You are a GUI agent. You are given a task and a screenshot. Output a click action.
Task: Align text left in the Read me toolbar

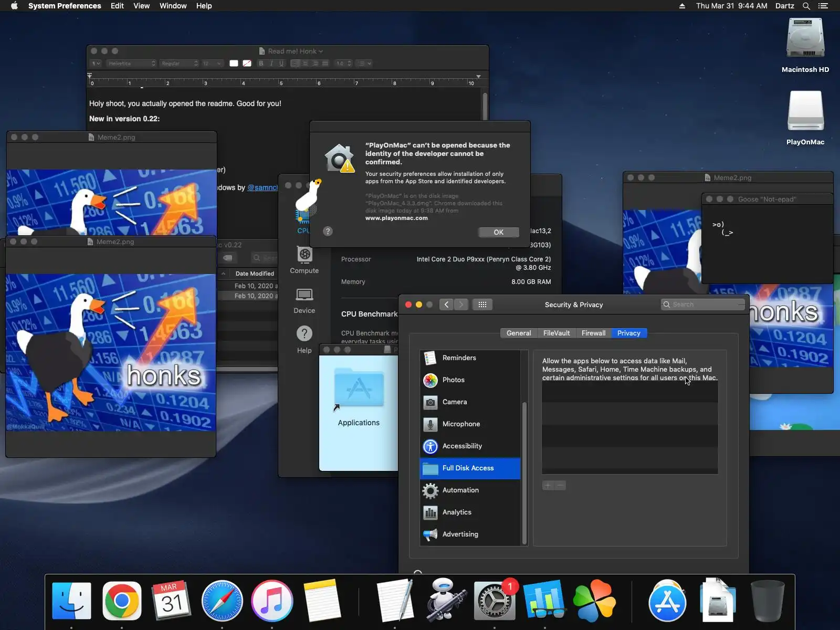295,64
